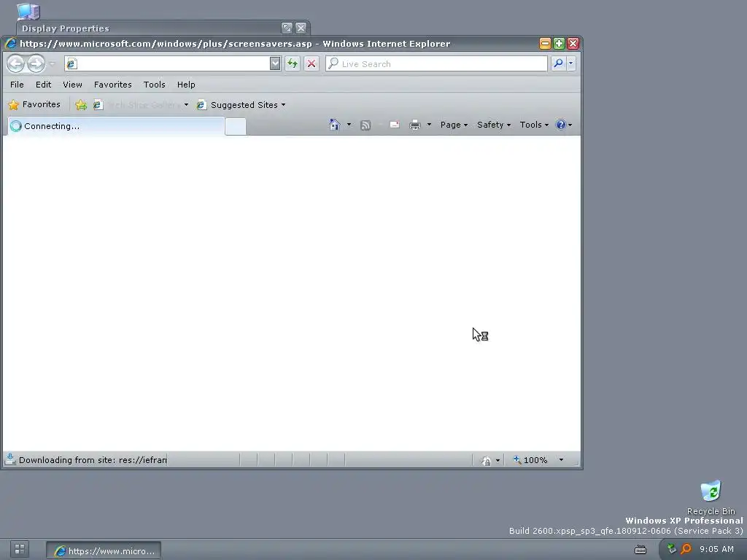The image size is (747, 560).
Task: Select the Connecting... tab
Action: click(116, 125)
